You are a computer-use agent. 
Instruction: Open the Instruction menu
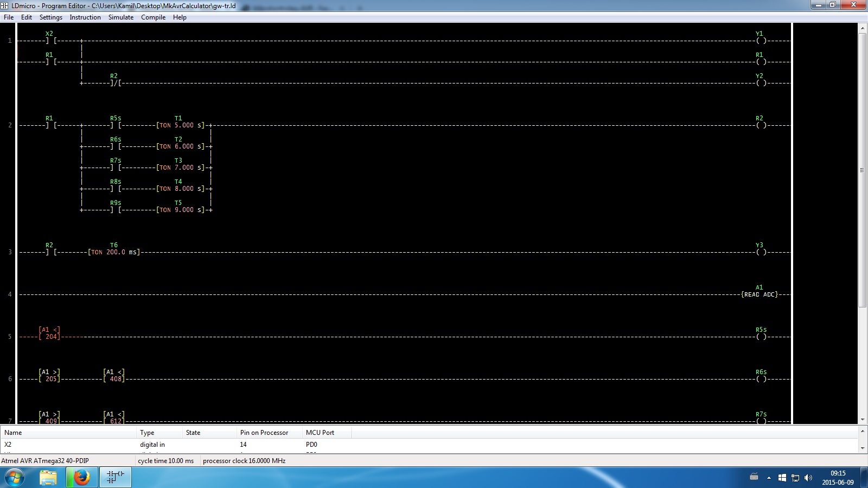pos(85,17)
